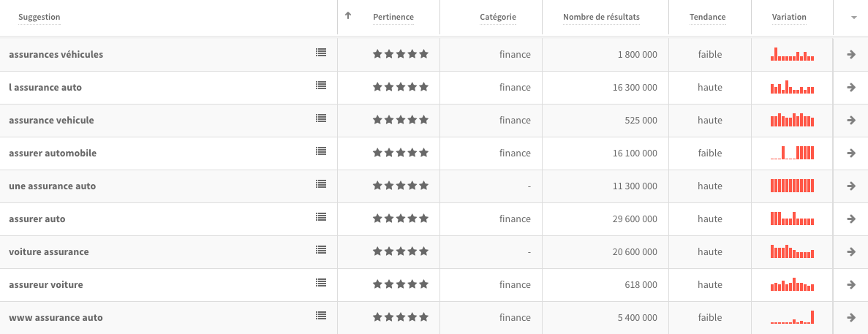This screenshot has width=868, height=334.
Task: Click star rating of www assurance auto
Action: pyautogui.click(x=401, y=317)
